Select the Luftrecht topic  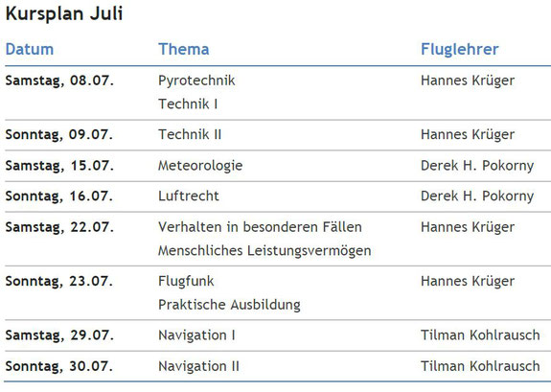(189, 196)
